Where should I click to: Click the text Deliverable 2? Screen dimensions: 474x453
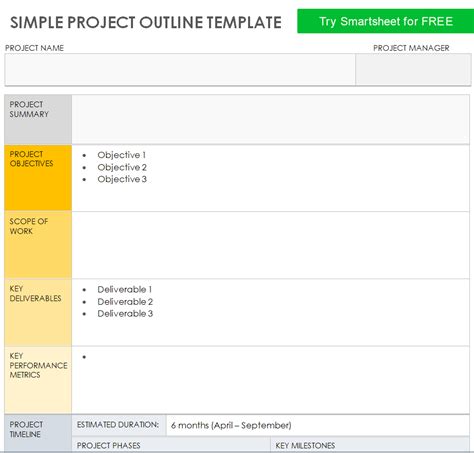125,302
